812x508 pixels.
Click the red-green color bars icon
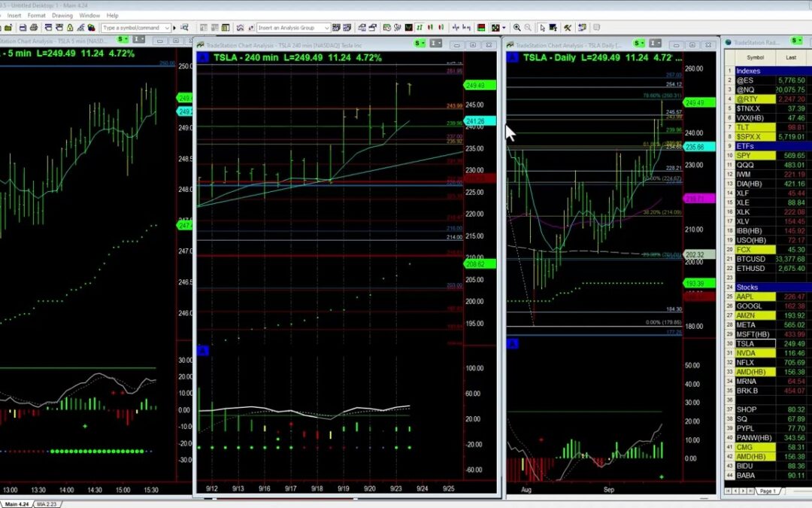pyautogui.click(x=480, y=27)
